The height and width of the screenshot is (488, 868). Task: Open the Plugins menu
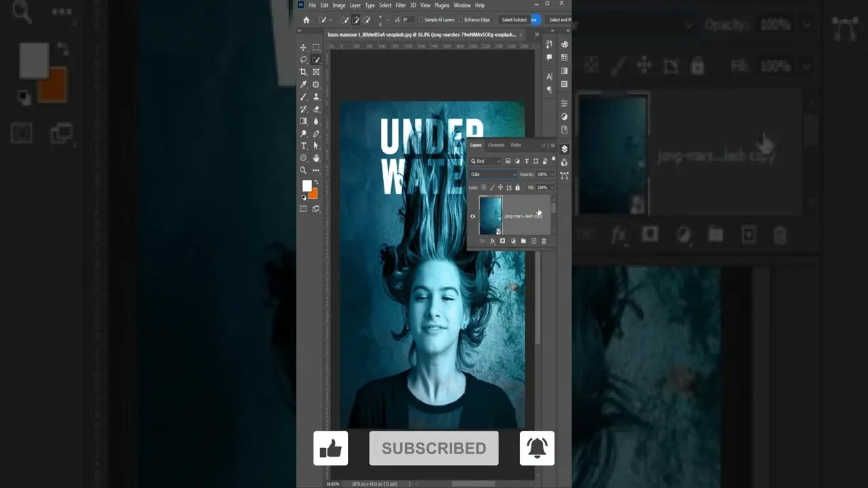pyautogui.click(x=442, y=5)
